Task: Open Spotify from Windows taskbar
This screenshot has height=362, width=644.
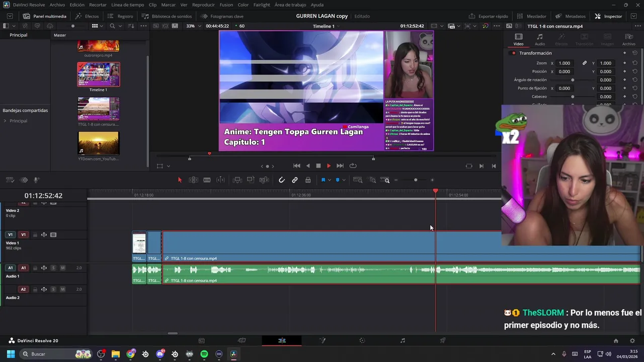Action: click(204, 354)
